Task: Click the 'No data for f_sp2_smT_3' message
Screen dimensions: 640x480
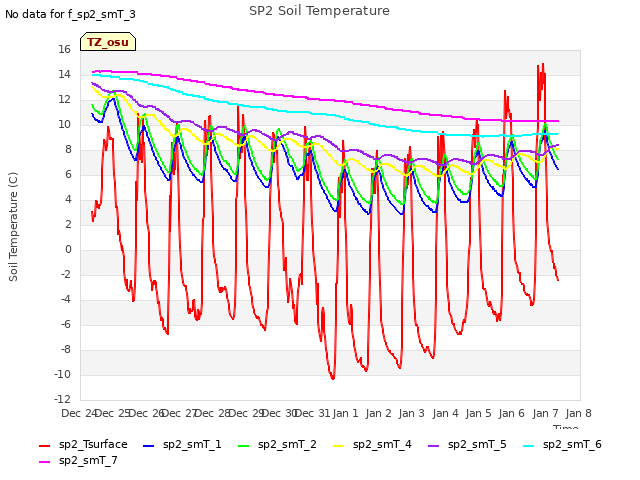Action: pyautogui.click(x=70, y=14)
